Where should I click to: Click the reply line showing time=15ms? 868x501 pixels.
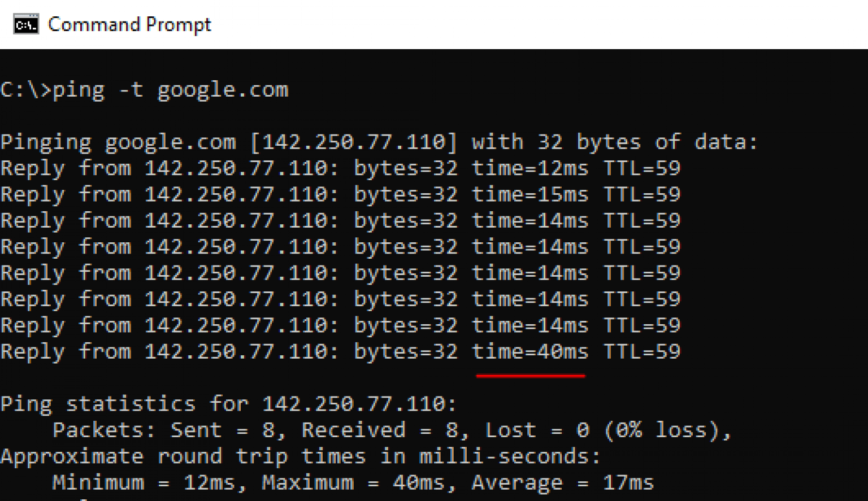340,194
